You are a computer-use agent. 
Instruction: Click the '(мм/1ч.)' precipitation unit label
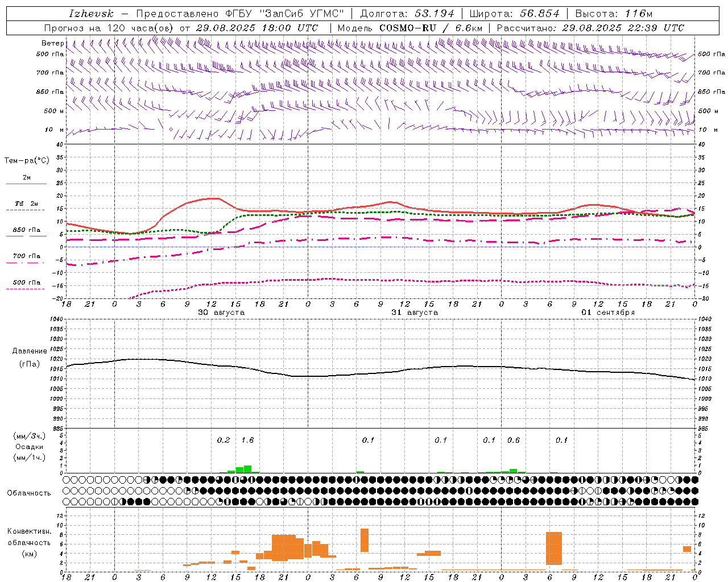(x=30, y=458)
